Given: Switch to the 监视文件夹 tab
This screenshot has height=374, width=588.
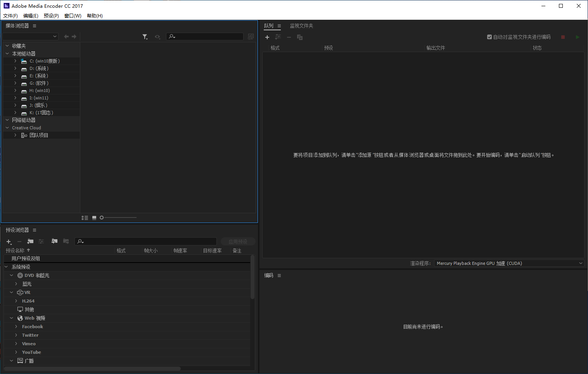Looking at the screenshot, I should coord(301,26).
